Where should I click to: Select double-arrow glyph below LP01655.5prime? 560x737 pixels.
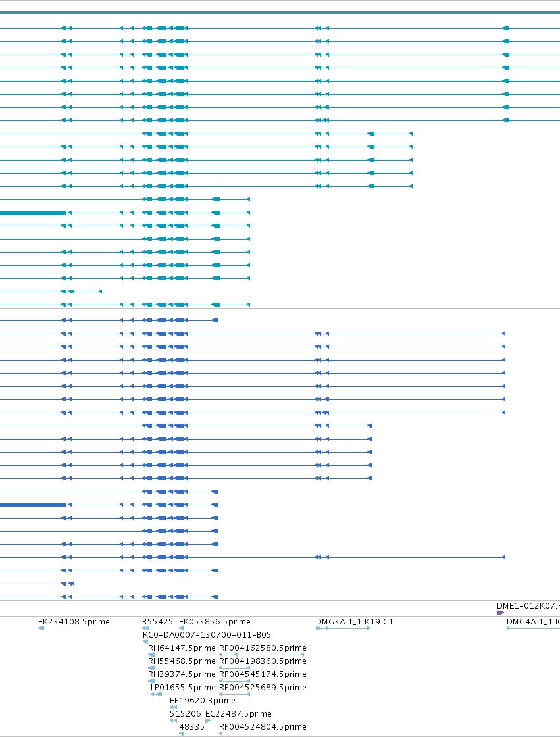(x=156, y=694)
